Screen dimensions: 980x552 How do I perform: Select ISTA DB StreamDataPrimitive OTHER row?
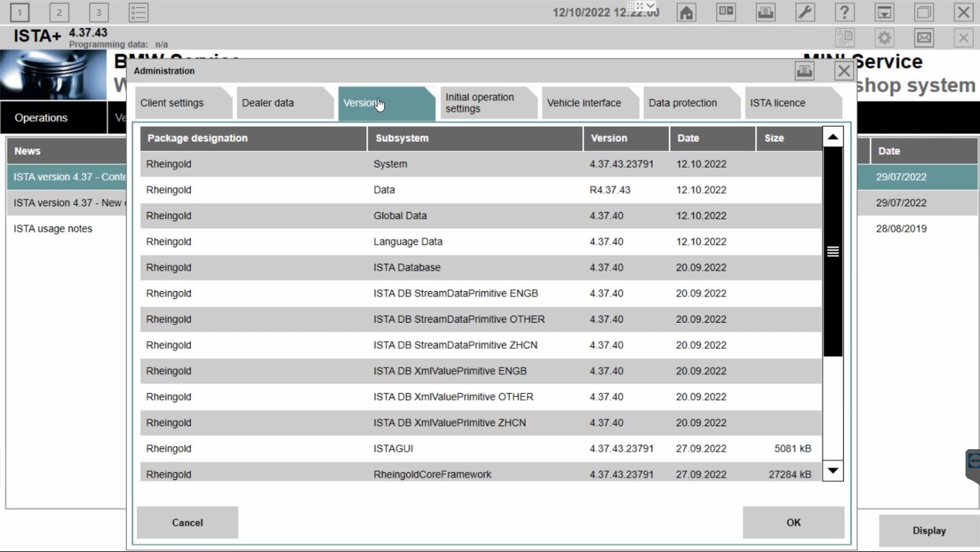pyautogui.click(x=481, y=319)
